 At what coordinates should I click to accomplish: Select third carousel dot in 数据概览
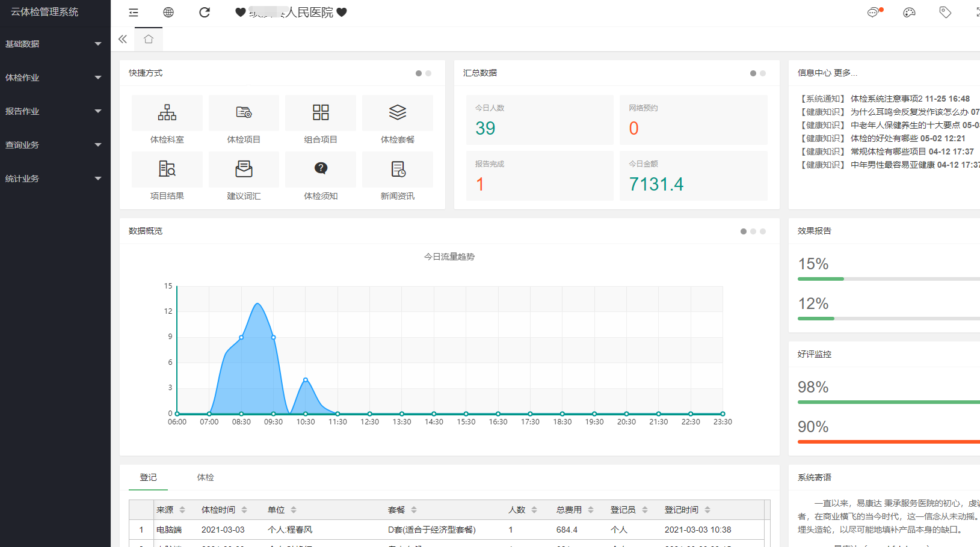[x=763, y=231]
